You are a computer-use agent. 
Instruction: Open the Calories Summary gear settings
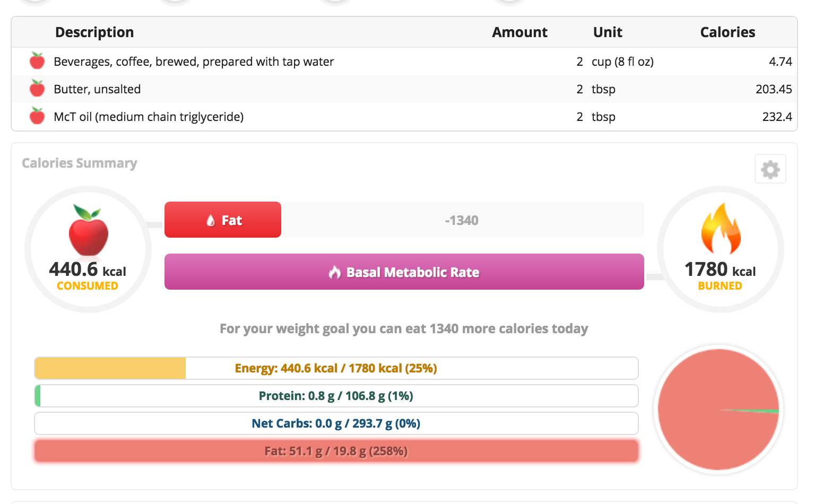pyautogui.click(x=770, y=169)
